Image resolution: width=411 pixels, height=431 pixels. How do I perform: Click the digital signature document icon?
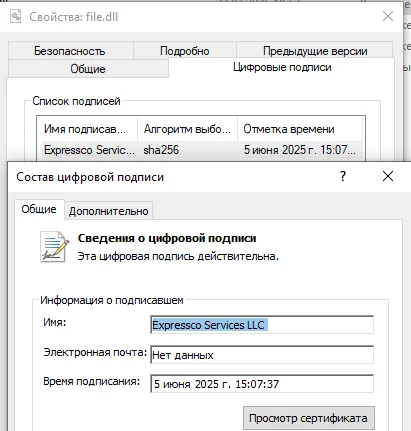pos(54,247)
